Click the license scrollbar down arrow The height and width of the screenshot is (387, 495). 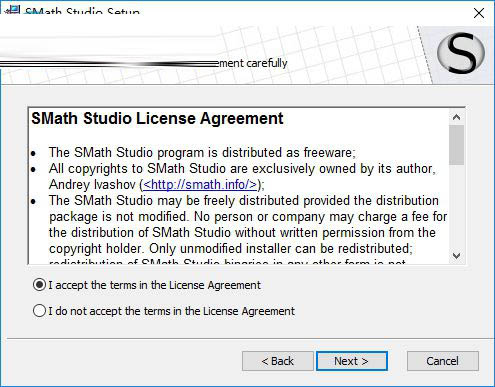click(456, 256)
